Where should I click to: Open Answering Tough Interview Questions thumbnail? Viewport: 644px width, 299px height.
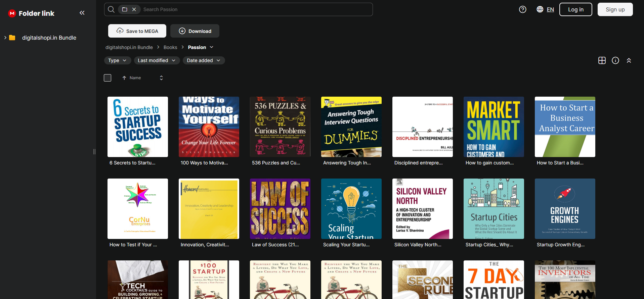click(x=351, y=127)
